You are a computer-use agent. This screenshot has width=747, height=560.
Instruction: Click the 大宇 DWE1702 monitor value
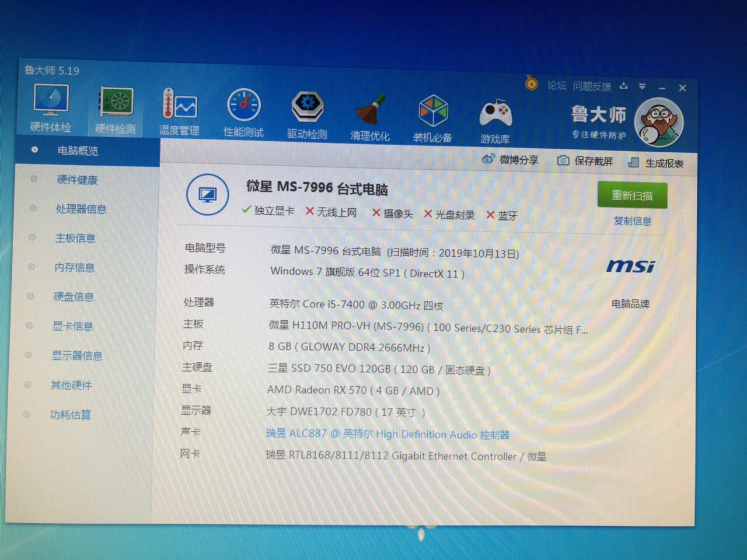[345, 412]
